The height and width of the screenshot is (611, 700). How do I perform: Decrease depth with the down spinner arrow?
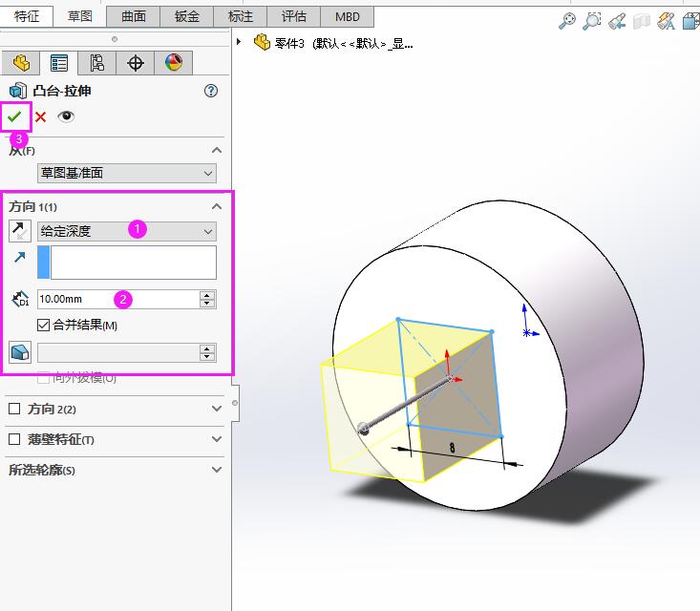pyautogui.click(x=207, y=304)
